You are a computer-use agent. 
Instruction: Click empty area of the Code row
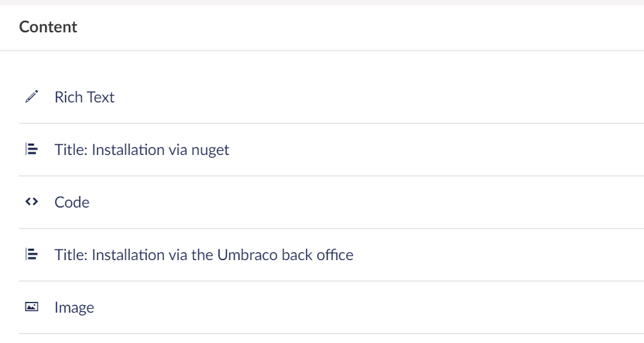370,202
